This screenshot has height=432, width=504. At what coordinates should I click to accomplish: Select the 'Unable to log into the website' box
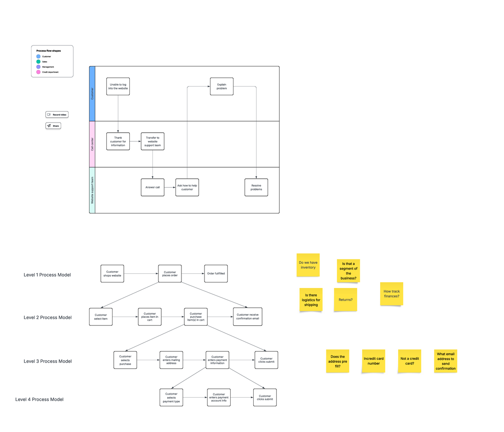click(x=118, y=86)
